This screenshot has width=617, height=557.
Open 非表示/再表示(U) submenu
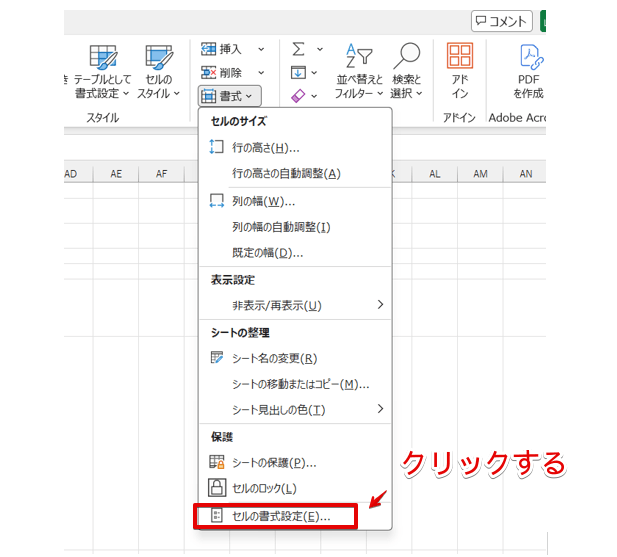coord(296,306)
